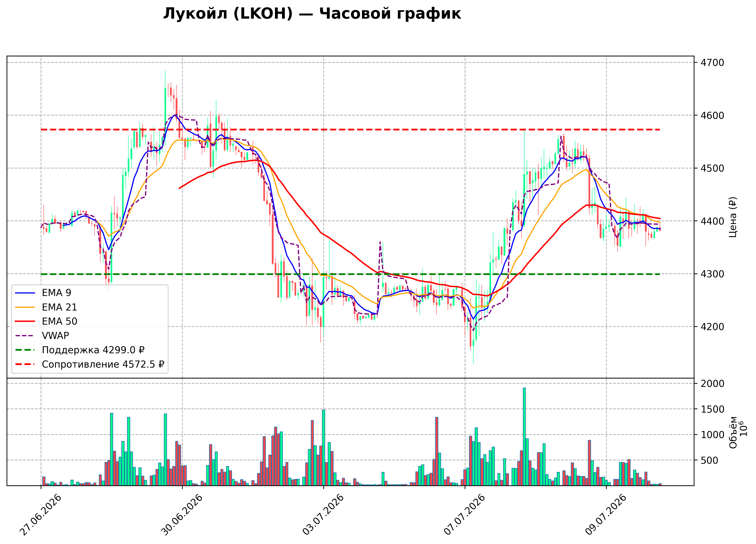
Task: Click the Объём axis title
Action: (733, 432)
